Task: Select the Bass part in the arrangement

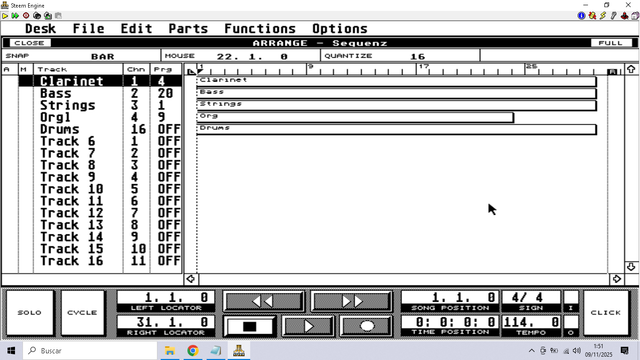Action: pos(396,93)
